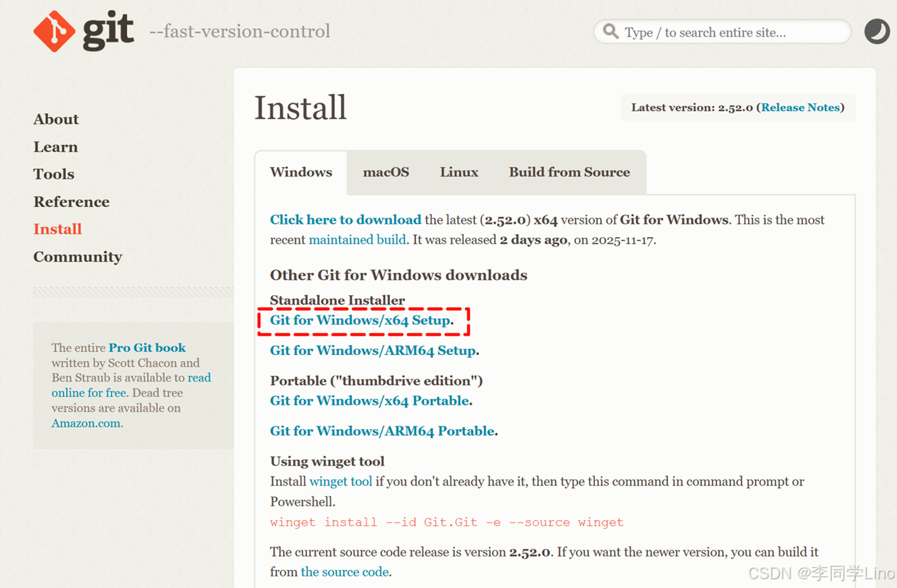Screen dimensions: 897x588
Task: Click the 'Standalone Installer' heading
Action: pyautogui.click(x=337, y=300)
